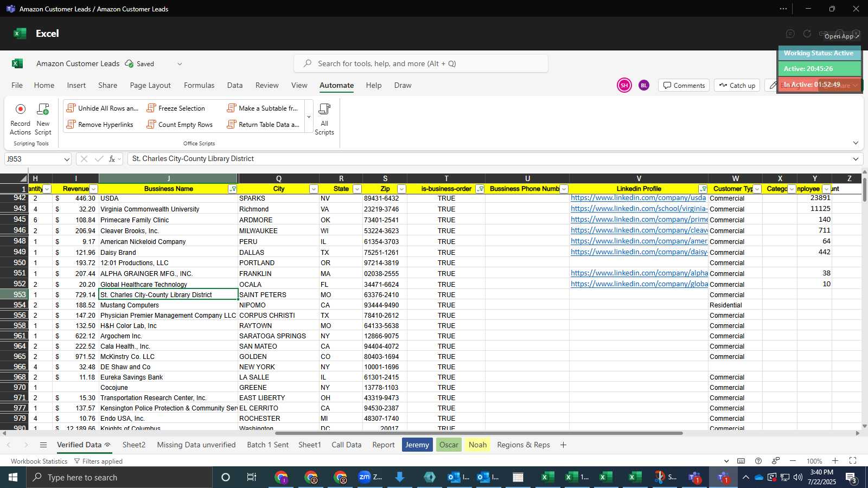Click the zoom in plus icon
Image resolution: width=868 pixels, height=488 pixels.
pos(835,461)
